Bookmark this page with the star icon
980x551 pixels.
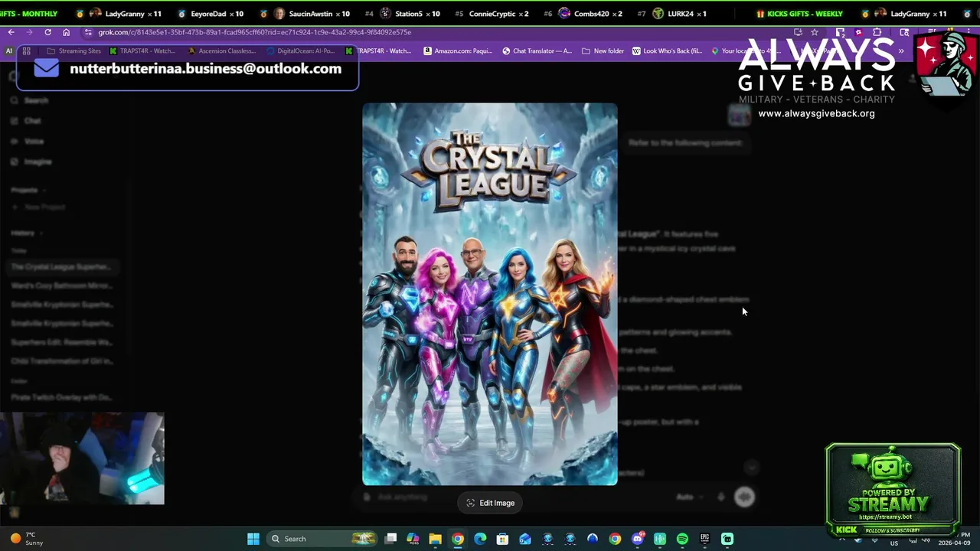815,32
